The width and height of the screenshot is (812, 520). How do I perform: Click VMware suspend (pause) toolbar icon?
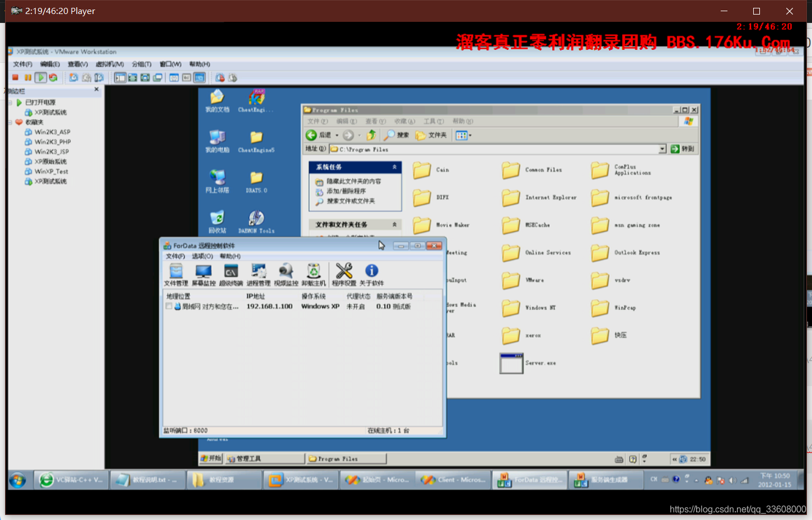click(28, 78)
